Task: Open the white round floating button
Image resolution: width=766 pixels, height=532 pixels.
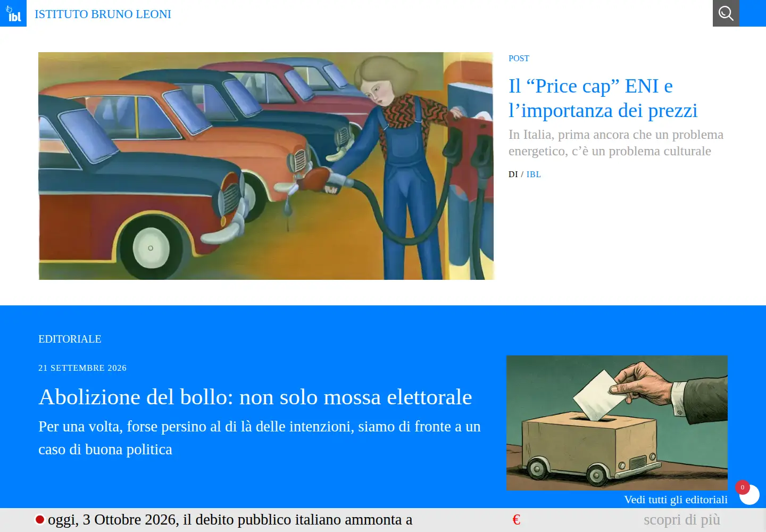Action: [750, 495]
